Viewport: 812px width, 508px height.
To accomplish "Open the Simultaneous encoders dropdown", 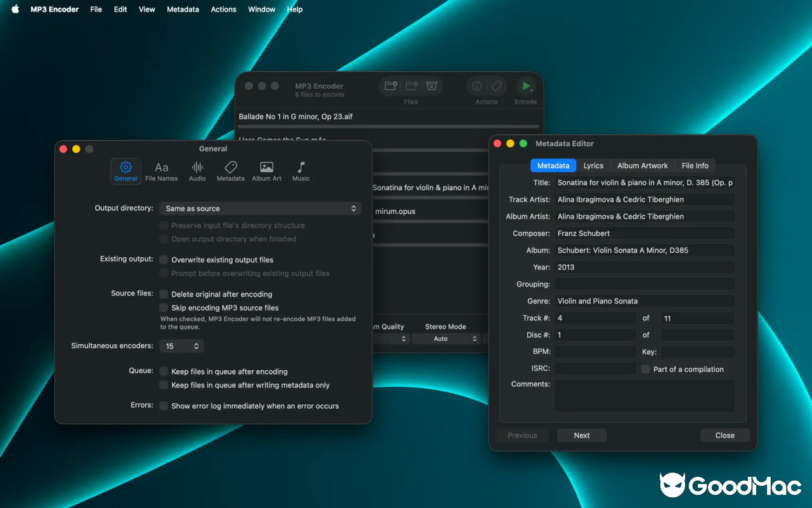I will tap(181, 346).
